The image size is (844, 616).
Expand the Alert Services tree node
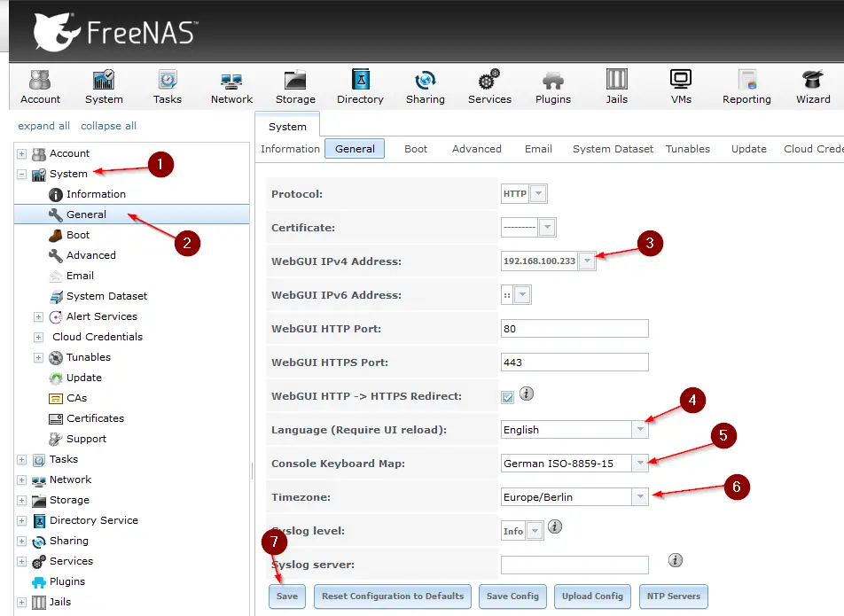38,317
